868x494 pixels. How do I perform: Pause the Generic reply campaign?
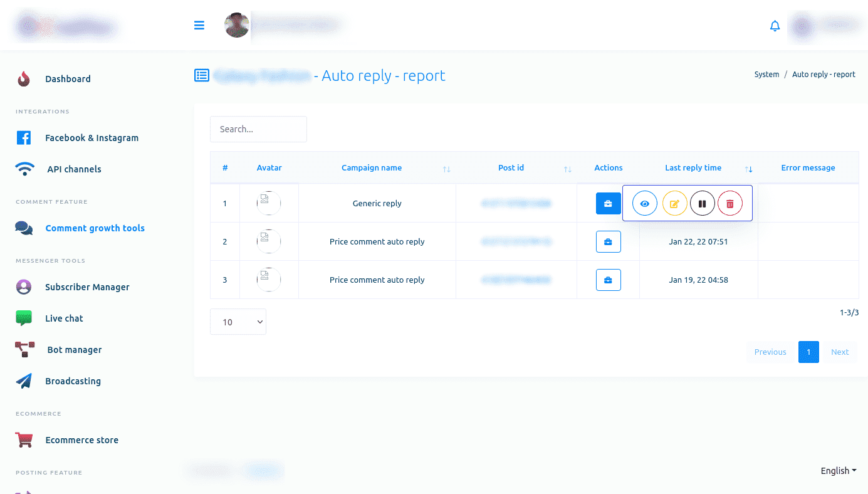(703, 204)
